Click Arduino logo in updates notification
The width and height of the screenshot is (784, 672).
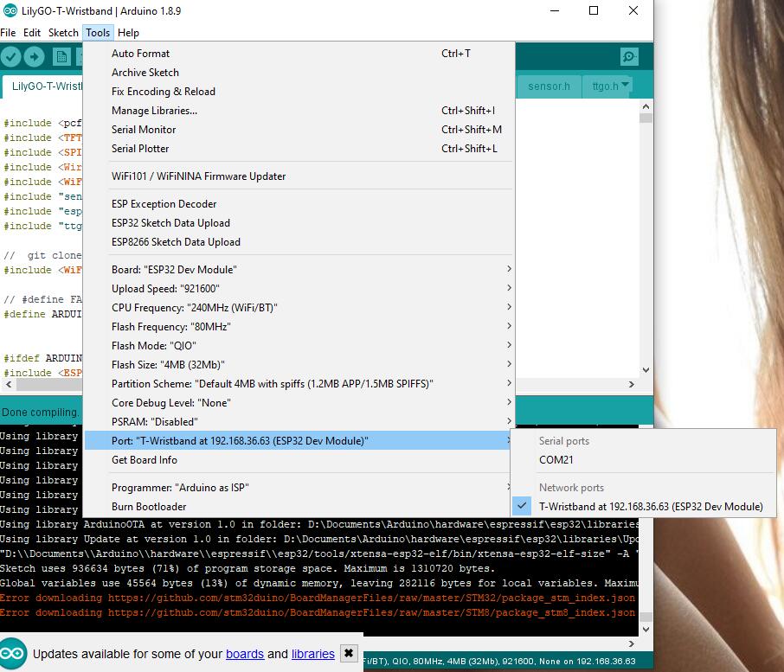13,654
